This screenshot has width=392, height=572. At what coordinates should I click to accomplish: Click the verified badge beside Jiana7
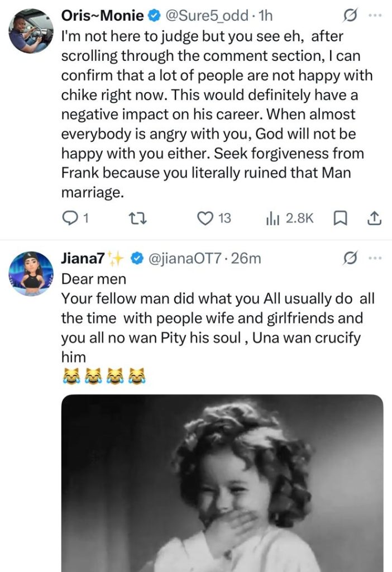pyautogui.click(x=137, y=258)
